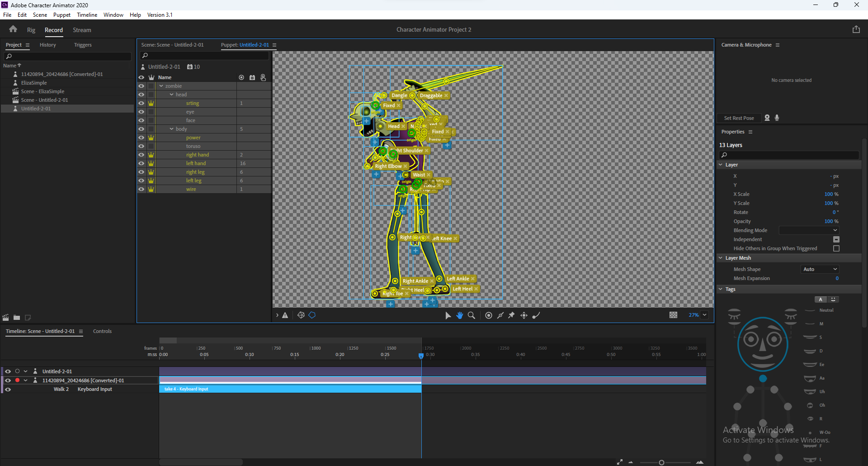Open the Puppet menu
The height and width of the screenshot is (466, 868).
pos(62,15)
